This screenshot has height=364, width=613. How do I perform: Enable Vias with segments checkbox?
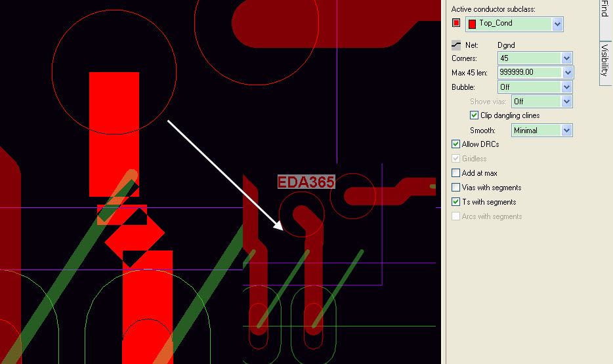point(455,188)
